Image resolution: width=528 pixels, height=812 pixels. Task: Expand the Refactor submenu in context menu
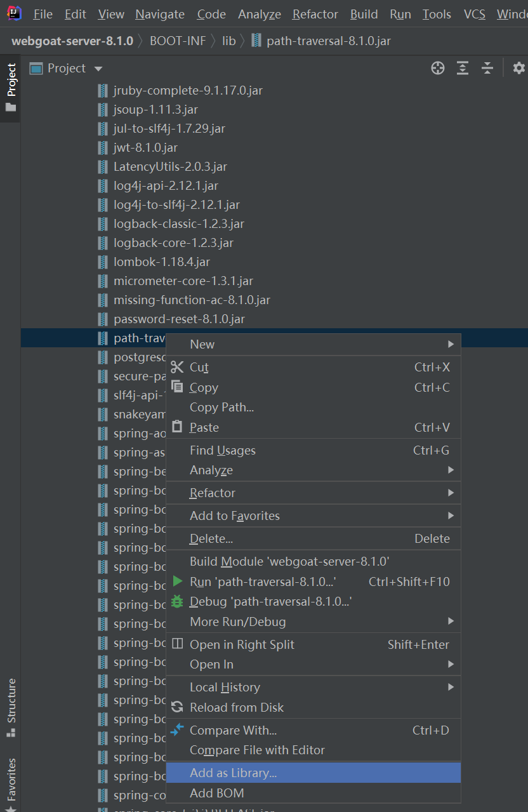[x=313, y=493]
